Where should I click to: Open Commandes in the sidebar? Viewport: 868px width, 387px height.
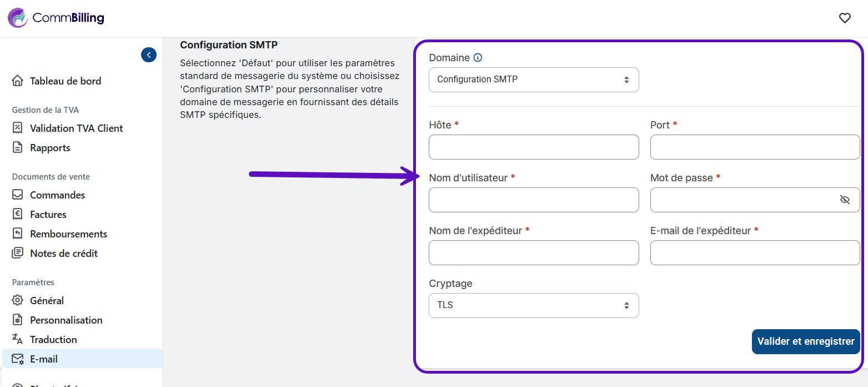point(57,195)
